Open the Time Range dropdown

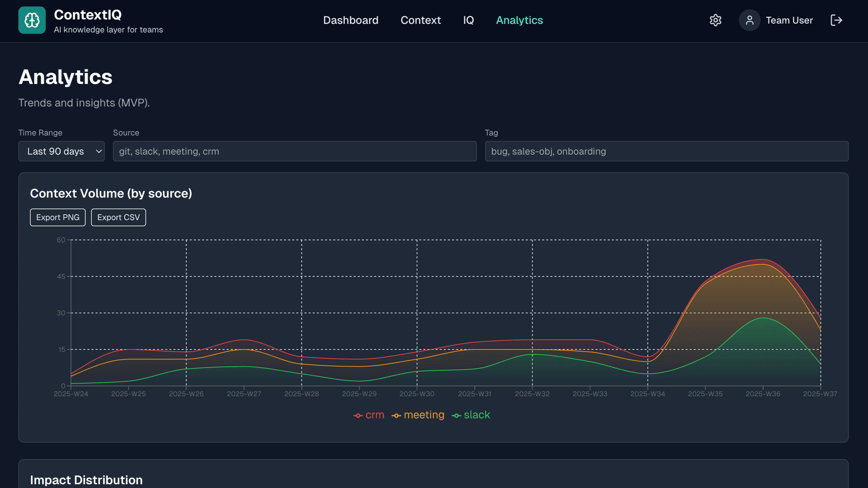[x=61, y=151]
